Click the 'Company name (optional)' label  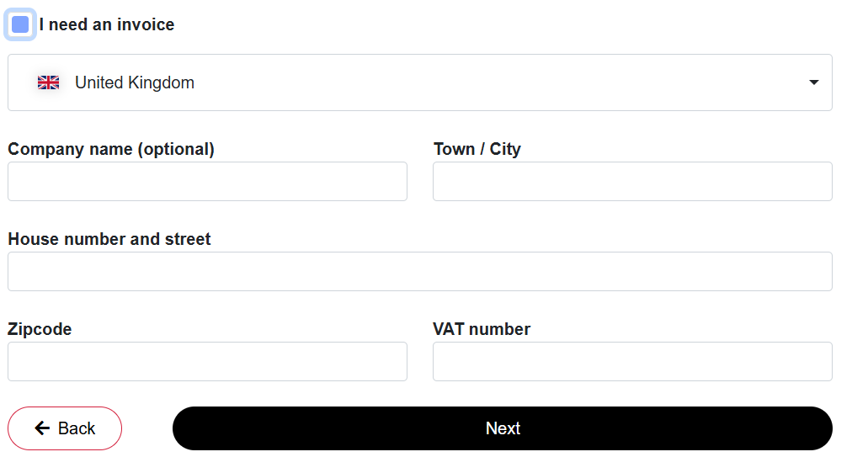[111, 149]
